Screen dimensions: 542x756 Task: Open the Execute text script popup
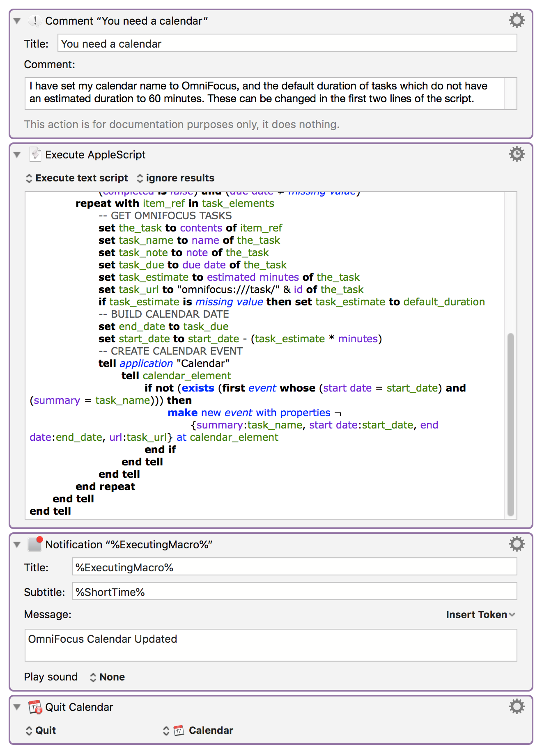[77, 178]
